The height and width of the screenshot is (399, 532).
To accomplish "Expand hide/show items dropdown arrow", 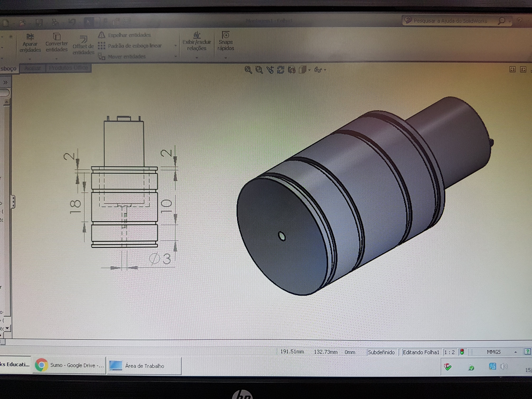I will point(325,70).
